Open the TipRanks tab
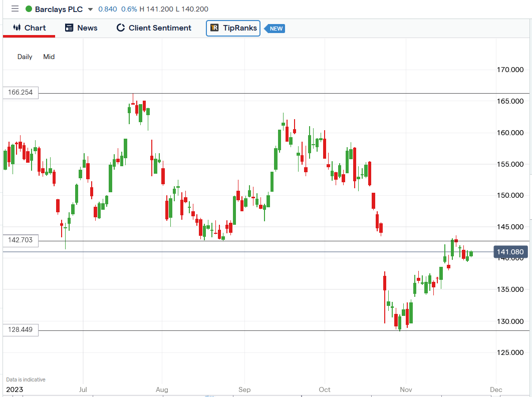The height and width of the screenshot is (397, 532). click(x=233, y=28)
